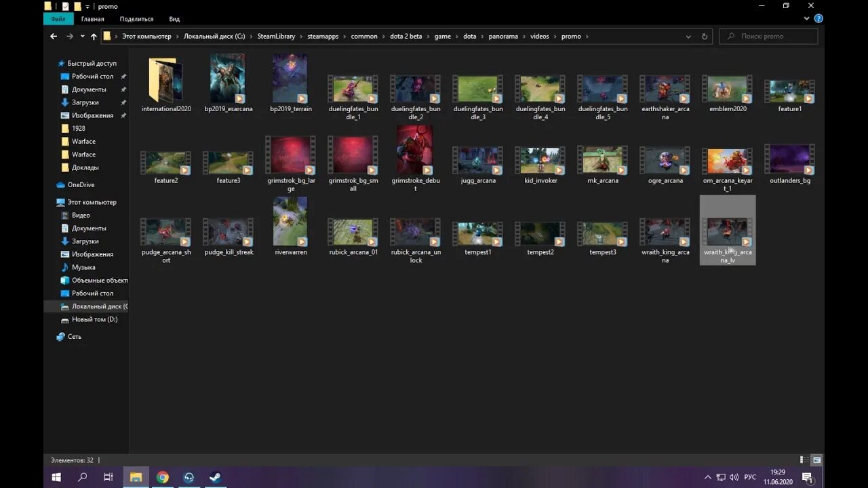Open the Главная ribbon tab

tap(93, 19)
